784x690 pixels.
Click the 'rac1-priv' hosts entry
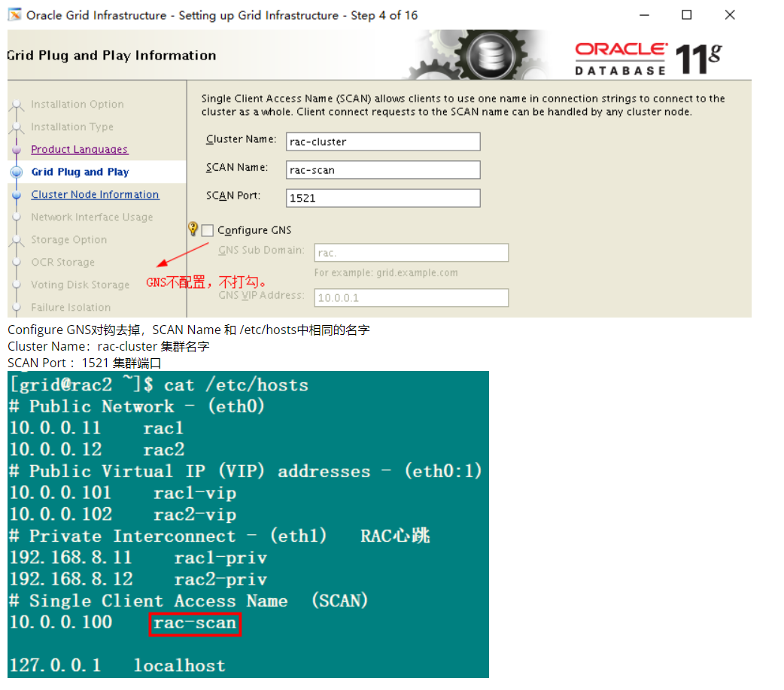(x=220, y=558)
